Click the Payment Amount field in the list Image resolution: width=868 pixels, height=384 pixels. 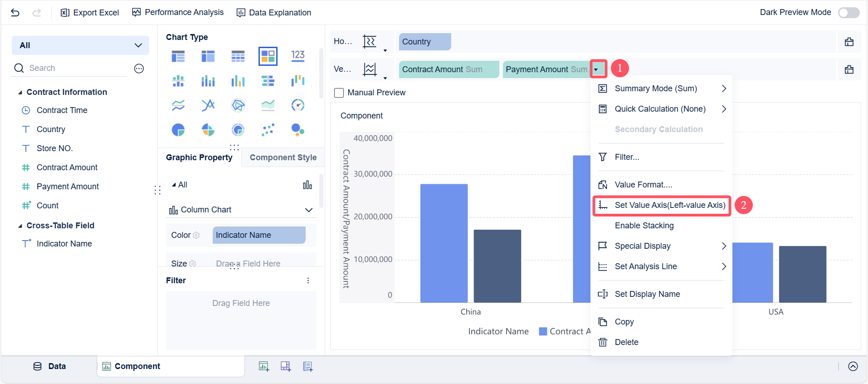coord(68,187)
